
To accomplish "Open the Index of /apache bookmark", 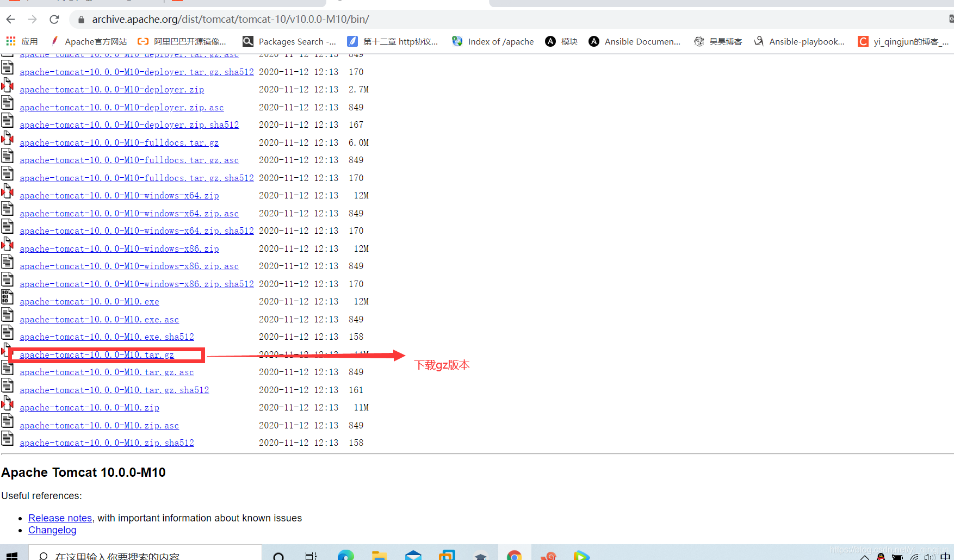I will [x=493, y=41].
